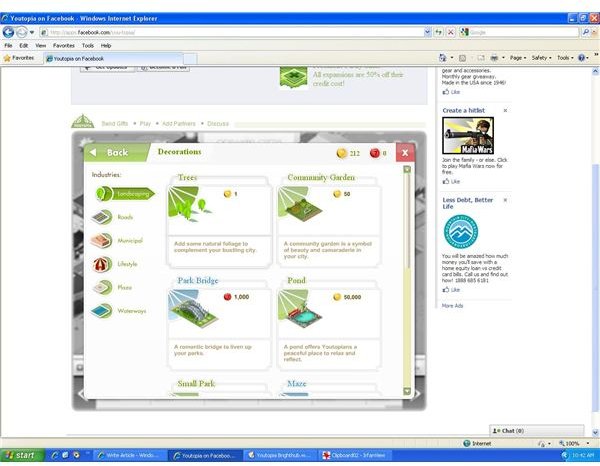Click the mountain logo ad image
Image resolution: width=600 pixels, height=466 pixels.
[x=461, y=231]
